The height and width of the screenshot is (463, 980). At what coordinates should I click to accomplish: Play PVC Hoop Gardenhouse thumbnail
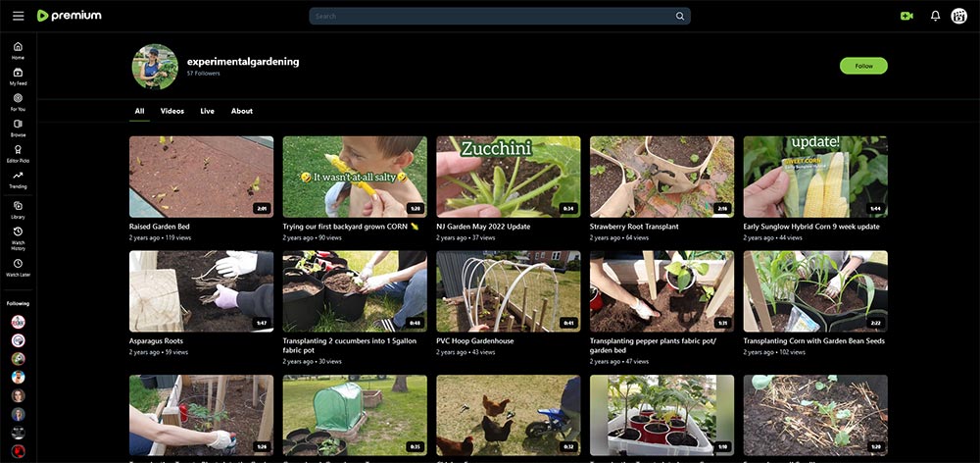(508, 291)
